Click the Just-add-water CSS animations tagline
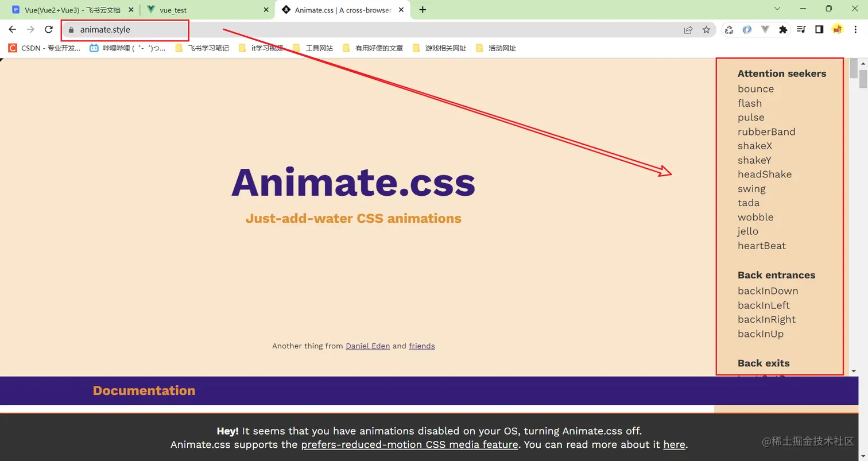The height and width of the screenshot is (461, 868). [x=353, y=218]
